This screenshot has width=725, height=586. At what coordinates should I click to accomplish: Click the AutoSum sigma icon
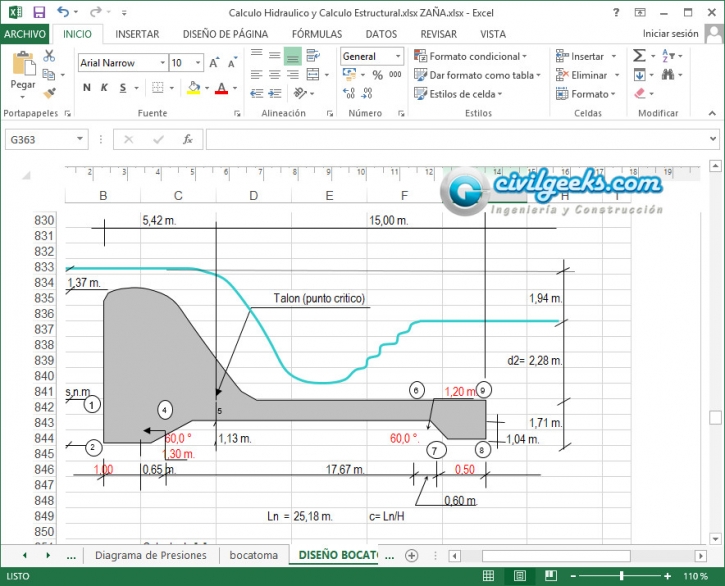(x=640, y=56)
